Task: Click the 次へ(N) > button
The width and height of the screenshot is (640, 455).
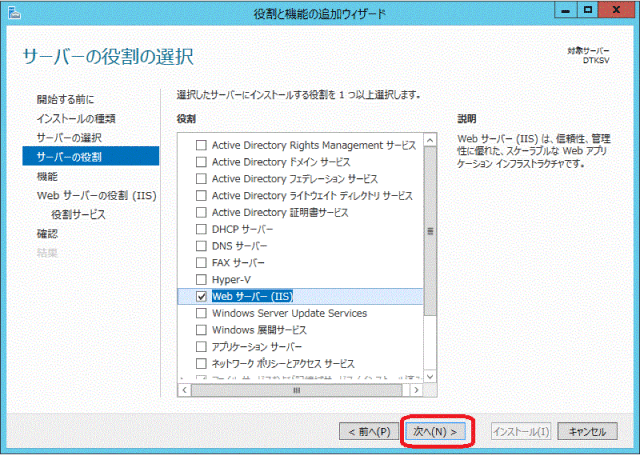Action: tap(435, 431)
